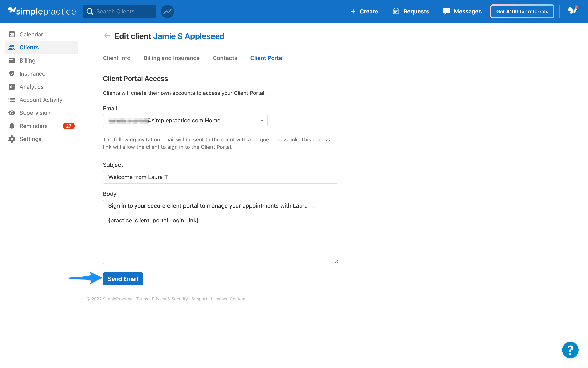Expand the client email dropdown
588x368 pixels.
pyautogui.click(x=262, y=120)
